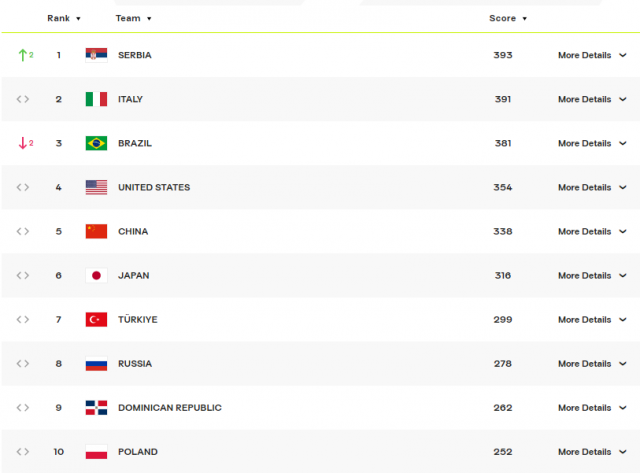This screenshot has height=473, width=640.
Task: Click the Japan flag icon
Action: (x=96, y=275)
